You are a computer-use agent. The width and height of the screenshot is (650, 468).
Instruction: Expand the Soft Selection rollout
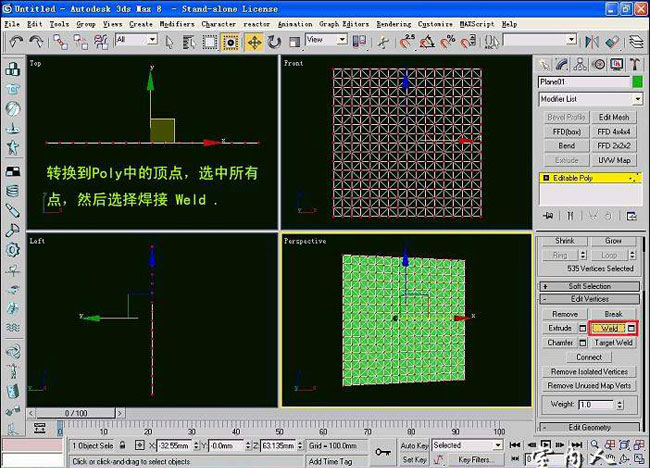[589, 286]
